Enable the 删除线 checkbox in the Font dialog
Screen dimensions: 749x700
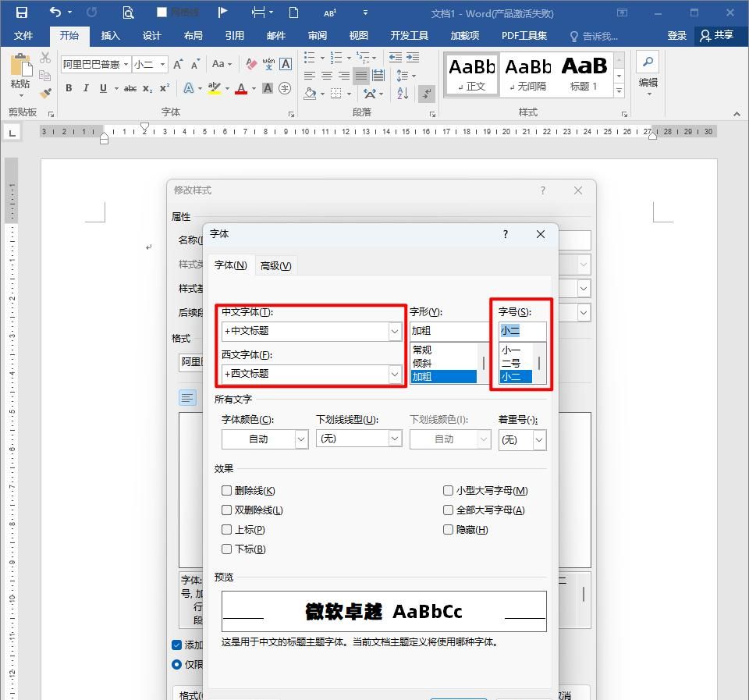(227, 489)
